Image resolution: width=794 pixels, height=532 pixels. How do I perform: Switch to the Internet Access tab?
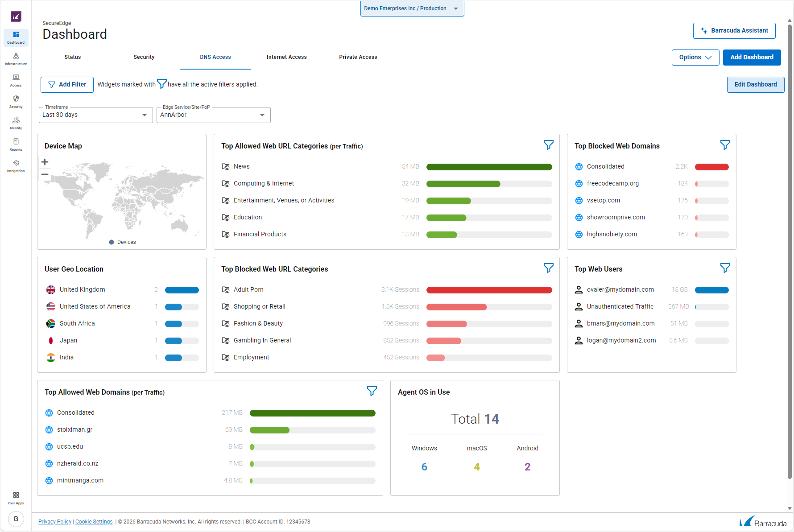[x=286, y=57]
